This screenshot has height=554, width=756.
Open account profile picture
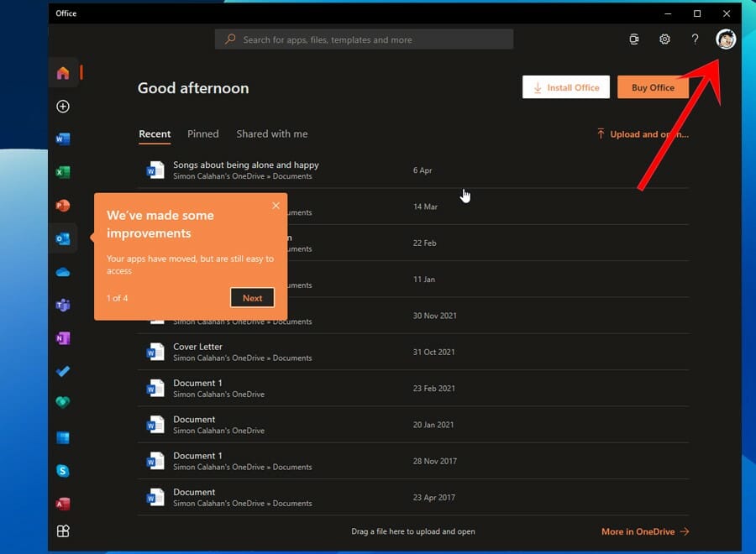coord(726,39)
